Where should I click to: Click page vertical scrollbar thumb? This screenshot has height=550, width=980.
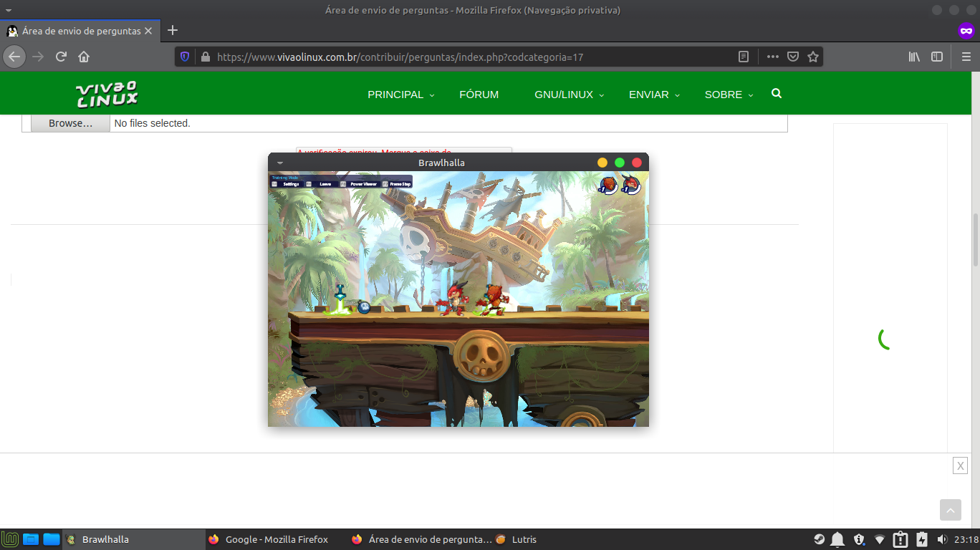pyautogui.click(x=975, y=239)
